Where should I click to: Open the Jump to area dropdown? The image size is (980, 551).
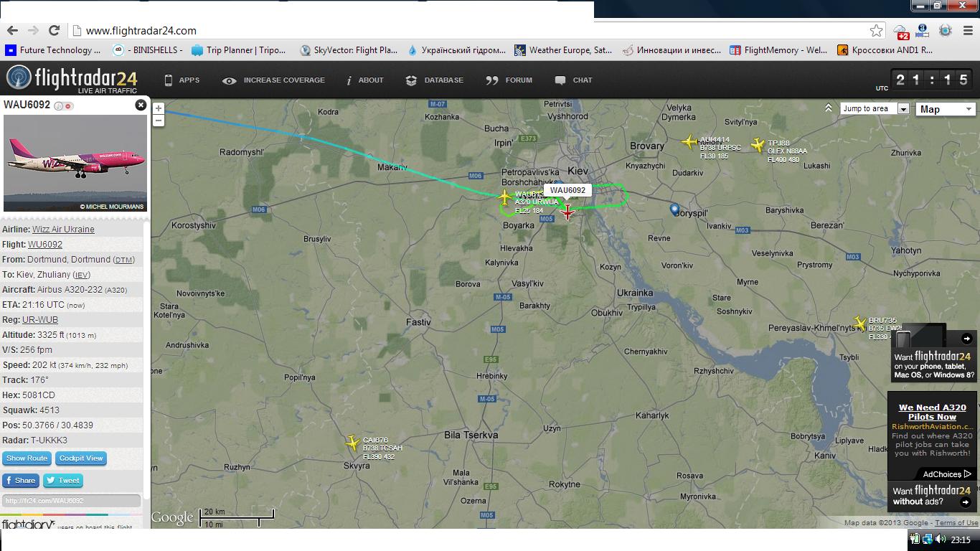(x=875, y=108)
